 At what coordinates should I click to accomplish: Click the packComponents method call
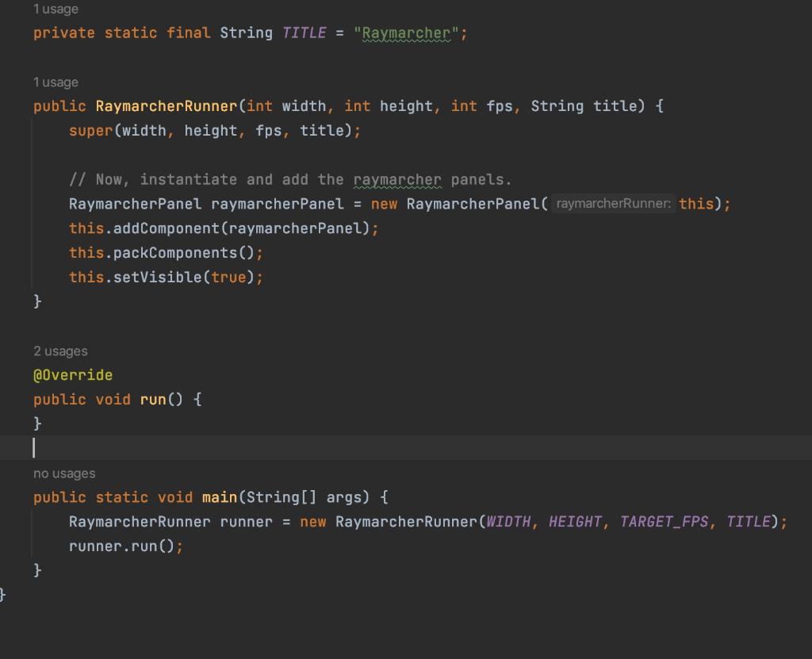coord(171,252)
